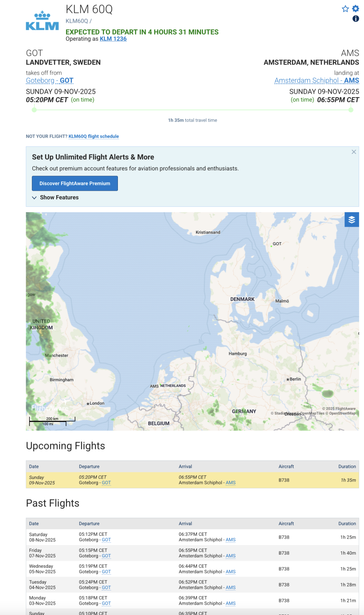Viewport: 364px width, 615px height.
Task: Open Amsterdam Schiphol - AMS destination link
Action: pyautogui.click(x=316, y=80)
